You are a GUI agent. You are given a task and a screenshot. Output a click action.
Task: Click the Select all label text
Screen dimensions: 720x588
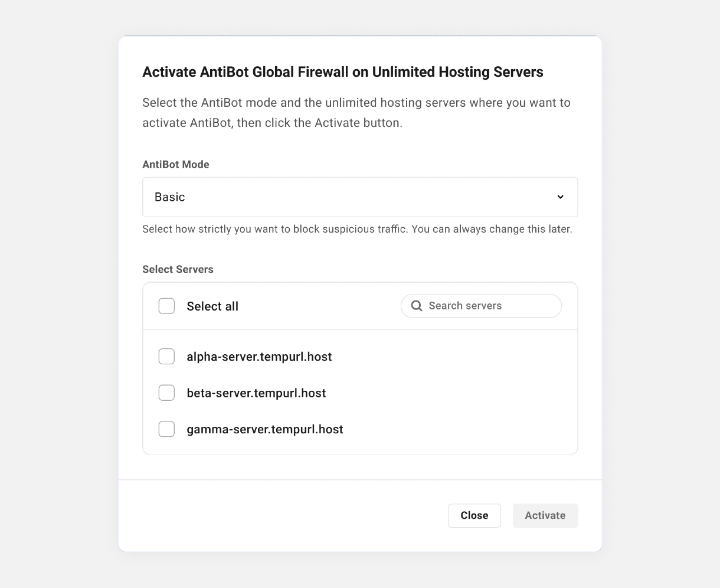click(x=212, y=306)
